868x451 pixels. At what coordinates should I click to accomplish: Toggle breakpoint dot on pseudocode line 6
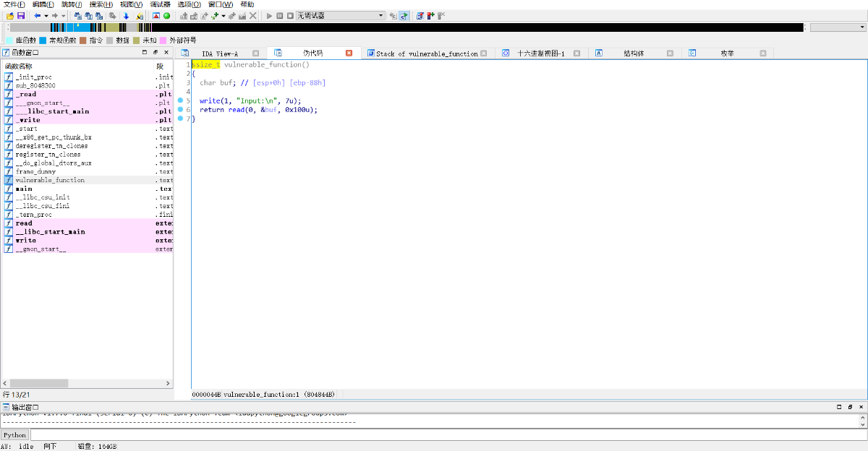point(180,109)
